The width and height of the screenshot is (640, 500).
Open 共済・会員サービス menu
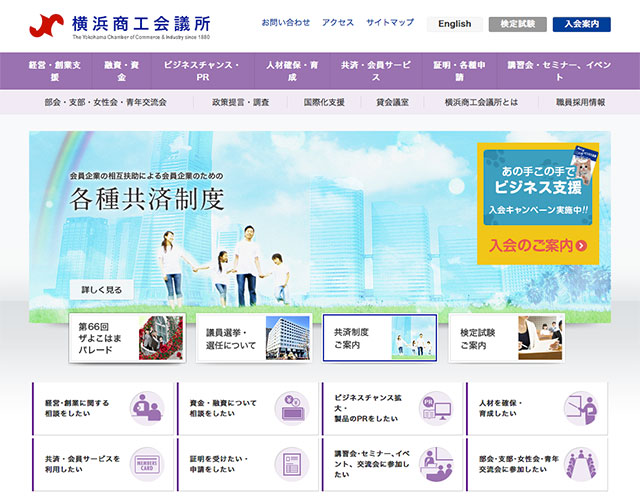376,71
